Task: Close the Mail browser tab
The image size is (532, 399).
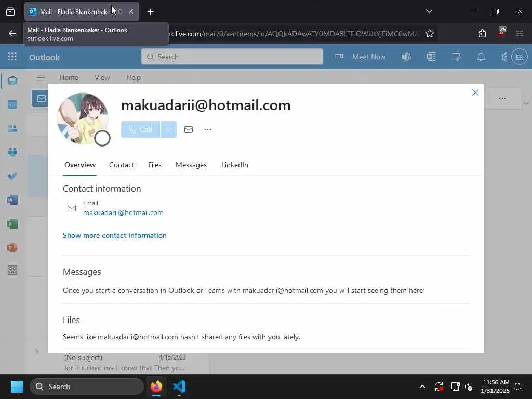Action: [x=131, y=12]
